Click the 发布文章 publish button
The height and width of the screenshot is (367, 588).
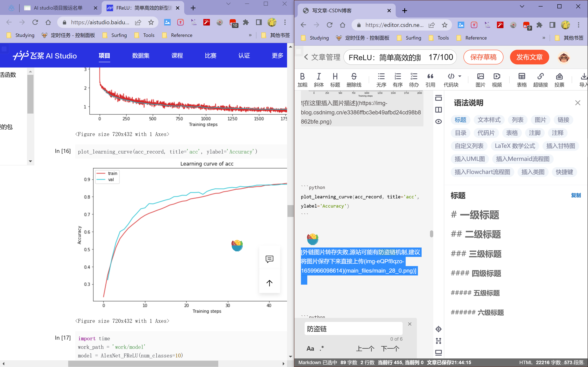529,57
